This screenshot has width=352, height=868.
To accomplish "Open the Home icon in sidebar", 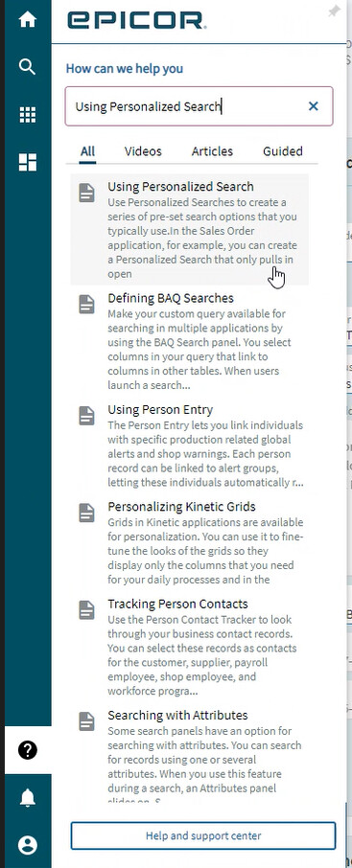I will click(27, 20).
